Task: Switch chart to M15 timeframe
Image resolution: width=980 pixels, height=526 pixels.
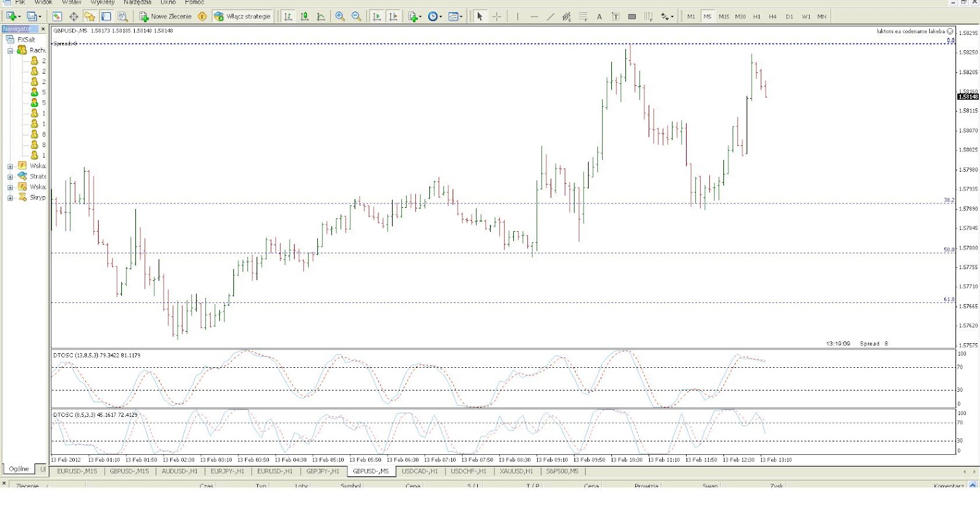Action: pos(724,17)
